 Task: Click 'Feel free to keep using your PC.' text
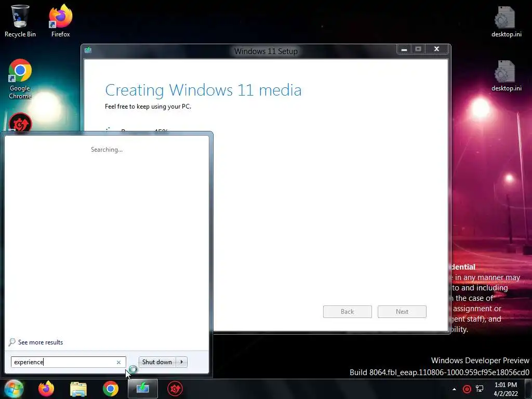(x=148, y=107)
